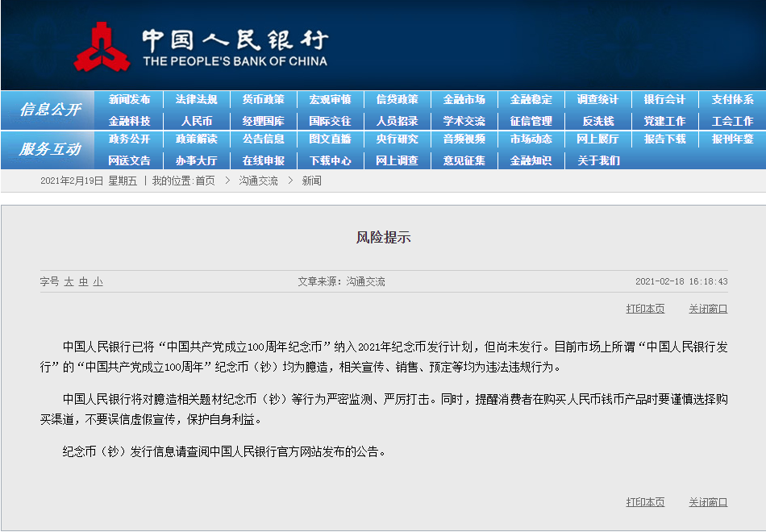
Task: Set font size to large (大)
Action: 69,282
